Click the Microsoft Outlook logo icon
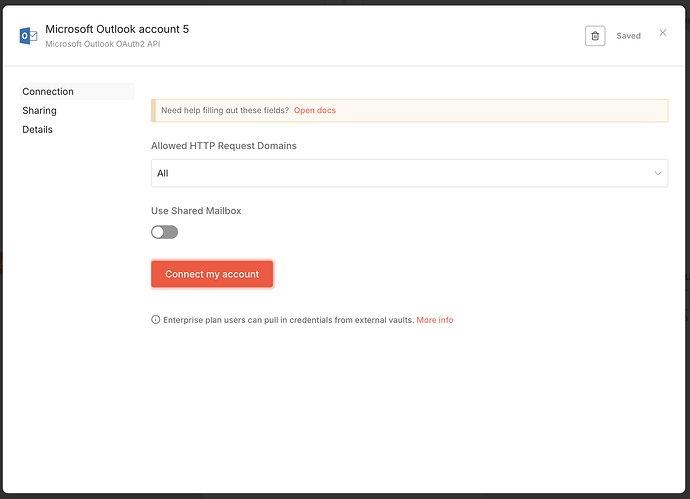 point(28,36)
